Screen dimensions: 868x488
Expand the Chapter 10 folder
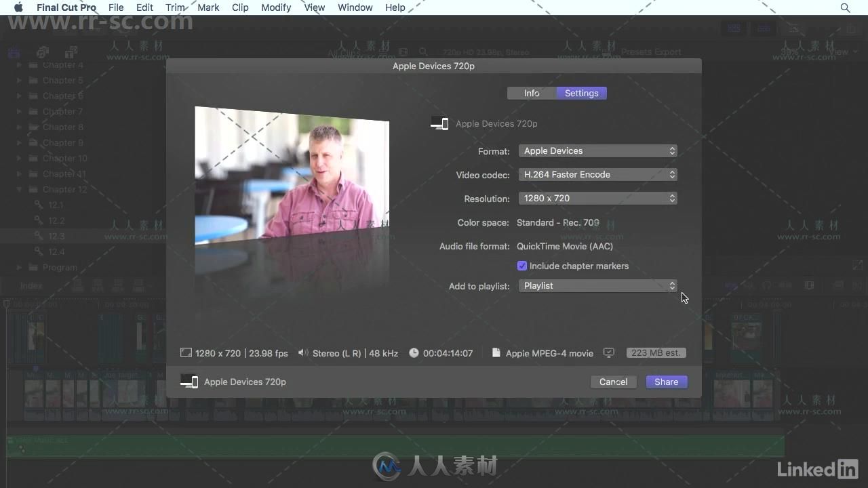pos(19,159)
